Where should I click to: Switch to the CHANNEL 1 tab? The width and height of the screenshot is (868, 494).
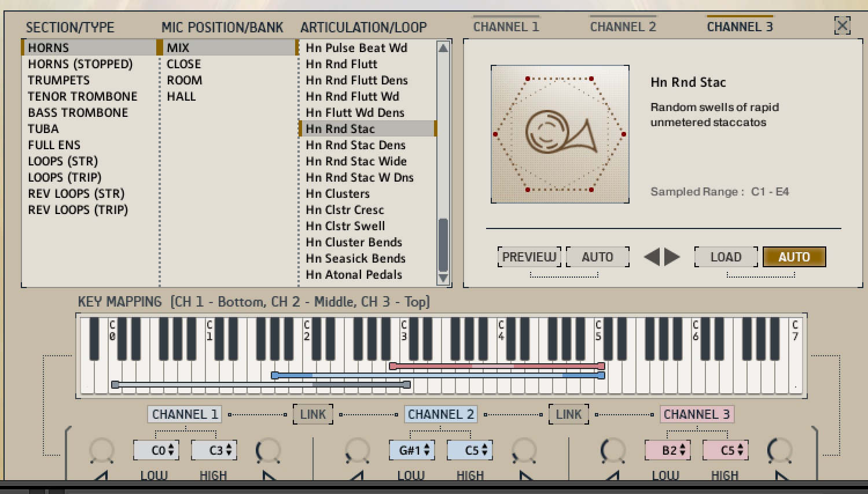click(506, 27)
